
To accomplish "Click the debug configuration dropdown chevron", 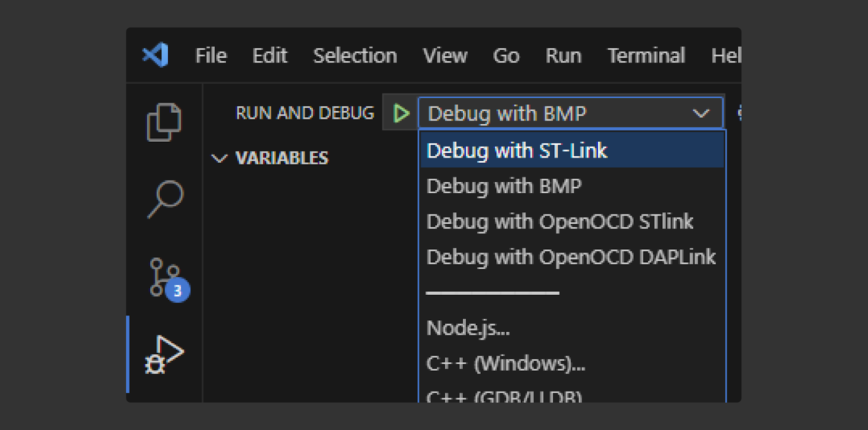I will [x=701, y=113].
